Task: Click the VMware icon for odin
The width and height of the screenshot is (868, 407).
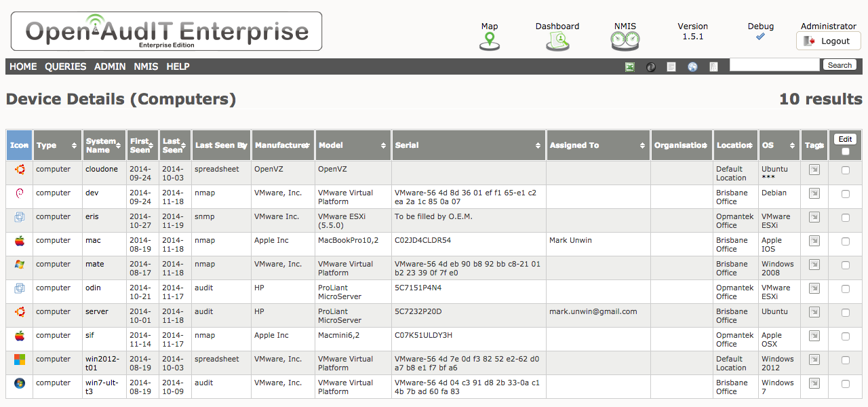Action: pos(20,288)
